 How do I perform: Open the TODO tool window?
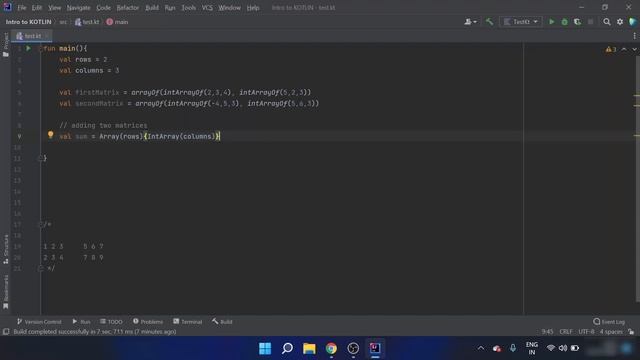(111, 322)
